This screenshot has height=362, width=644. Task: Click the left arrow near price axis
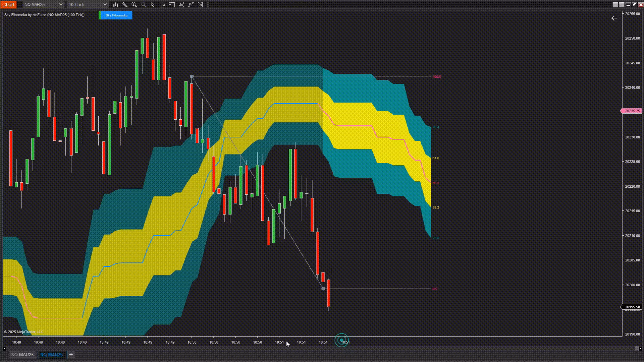(614, 18)
